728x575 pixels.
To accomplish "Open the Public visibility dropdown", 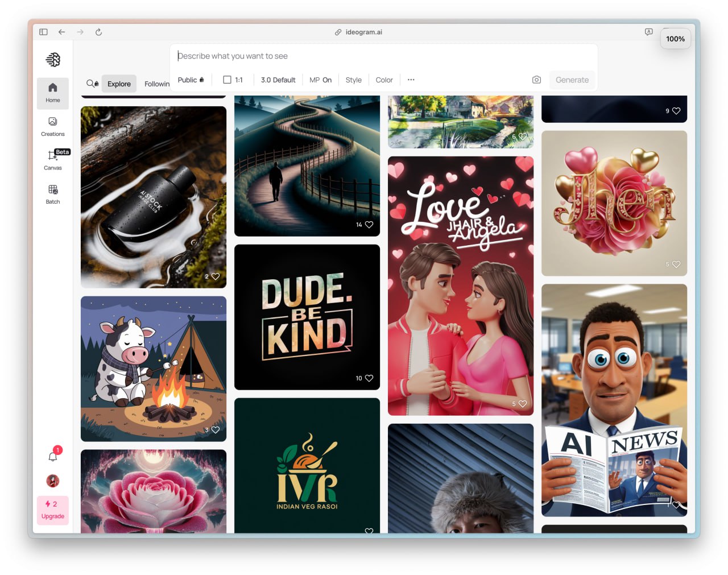I will [191, 80].
